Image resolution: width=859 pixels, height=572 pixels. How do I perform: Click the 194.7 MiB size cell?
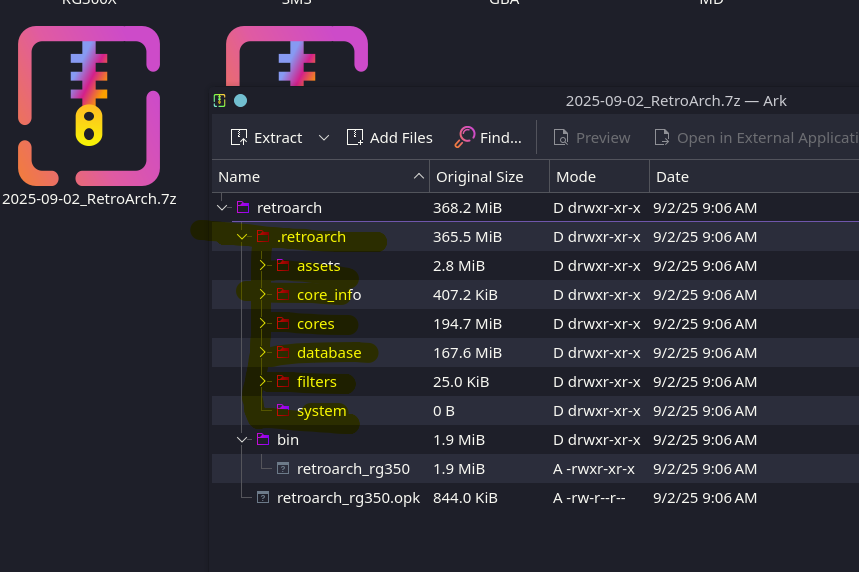[467, 324]
